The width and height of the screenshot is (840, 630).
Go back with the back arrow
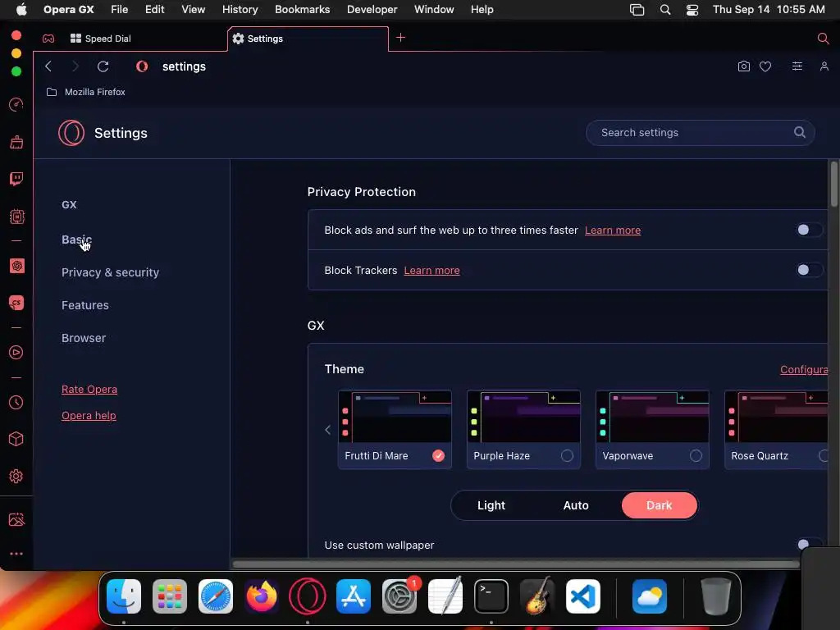(x=48, y=66)
